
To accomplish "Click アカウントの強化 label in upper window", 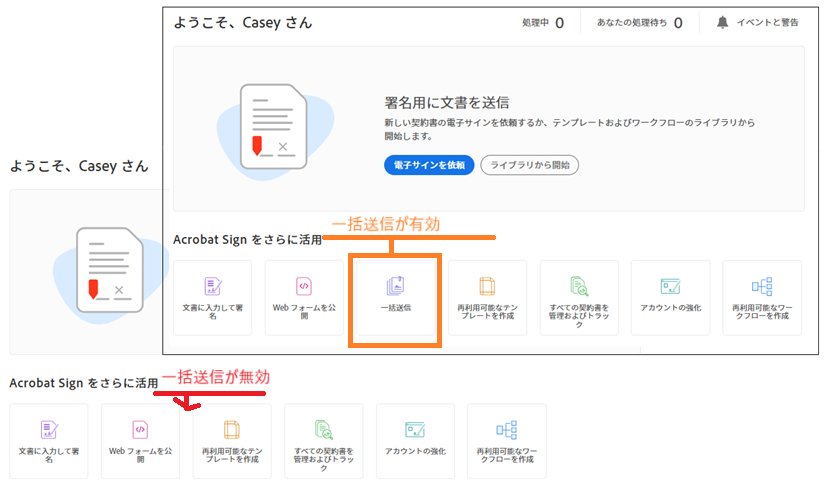I will [x=670, y=307].
